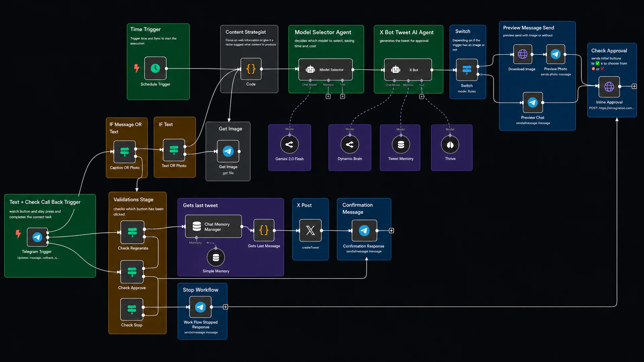Click the Chat Model connector under Model Selector
Image resolution: width=644 pixels, height=362 pixels.
[310, 80]
